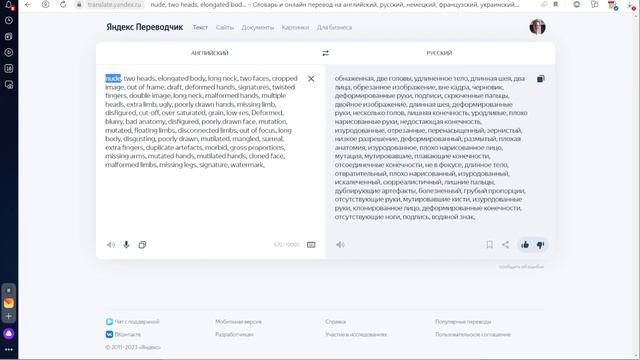The image size is (640, 360).
Task: Click the Yandex home icon in toolbar
Action: tap(46, 4)
